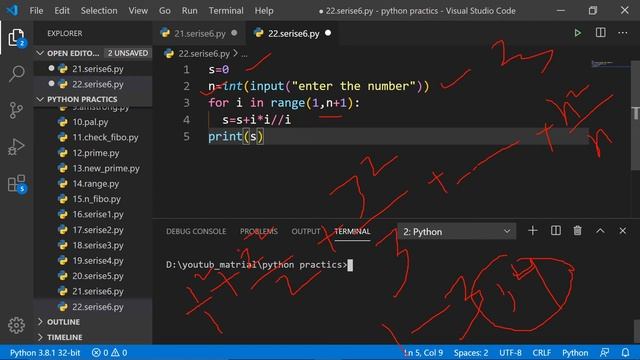Open 16.serise1.py in the file tree
Screen dimensions: 640x360
(x=93, y=214)
